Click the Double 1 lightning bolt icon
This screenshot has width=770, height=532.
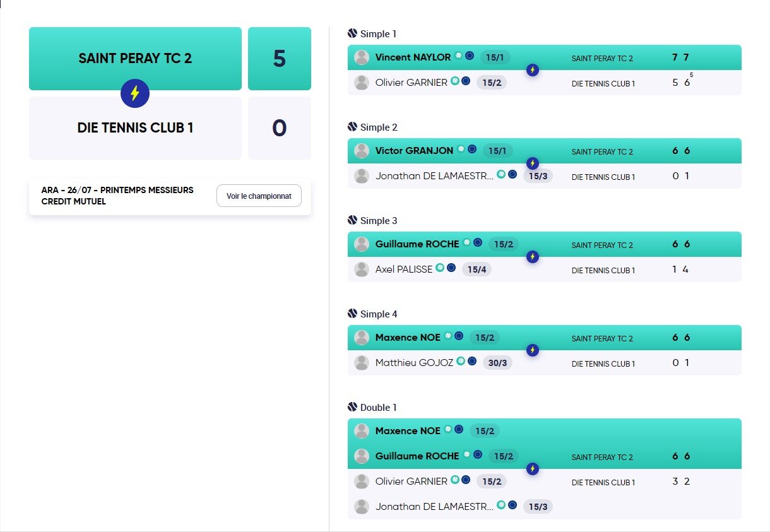tap(533, 469)
